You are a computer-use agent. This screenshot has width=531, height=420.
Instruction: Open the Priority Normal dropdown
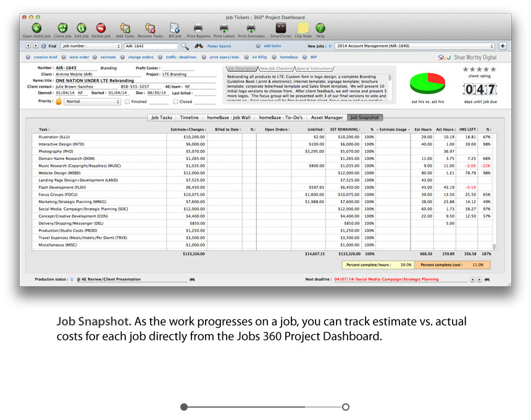pyautogui.click(x=92, y=102)
